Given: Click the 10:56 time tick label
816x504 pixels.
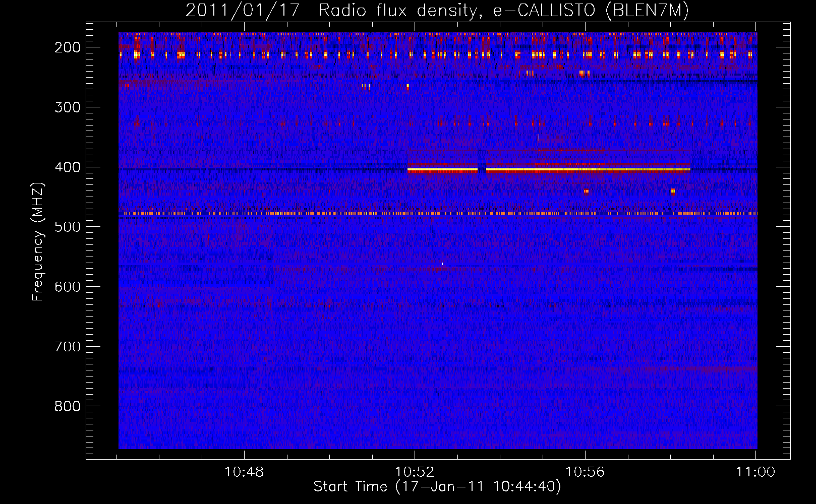Looking at the screenshot, I should 585,472.
